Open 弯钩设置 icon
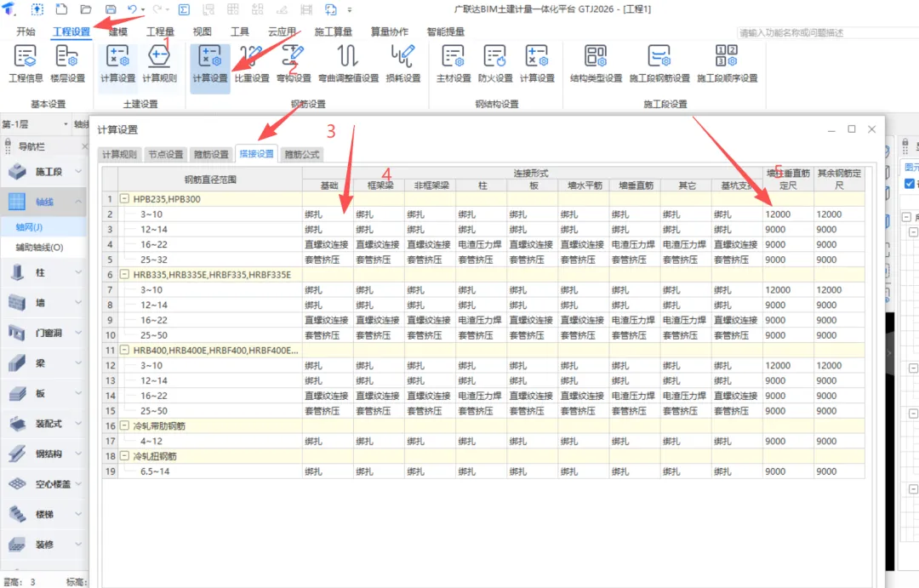The width and height of the screenshot is (919, 588). (x=294, y=64)
